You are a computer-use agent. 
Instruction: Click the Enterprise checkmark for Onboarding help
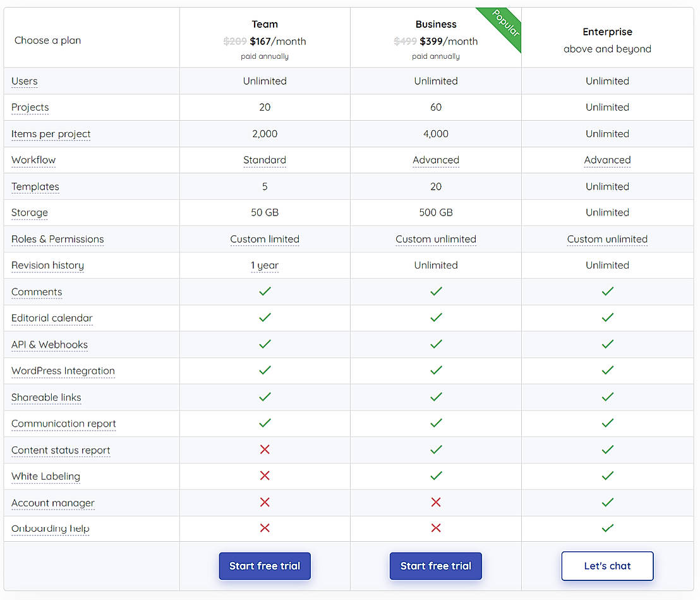tap(608, 528)
